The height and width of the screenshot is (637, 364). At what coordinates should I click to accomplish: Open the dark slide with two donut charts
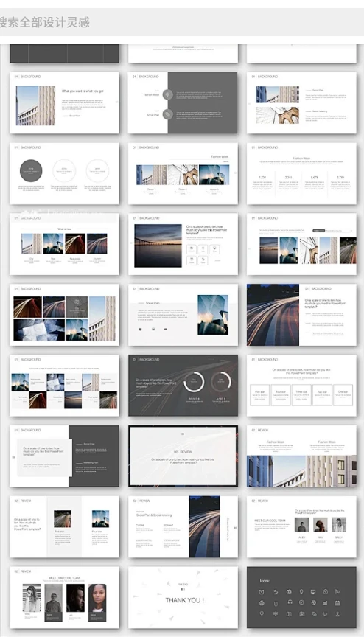point(183,386)
